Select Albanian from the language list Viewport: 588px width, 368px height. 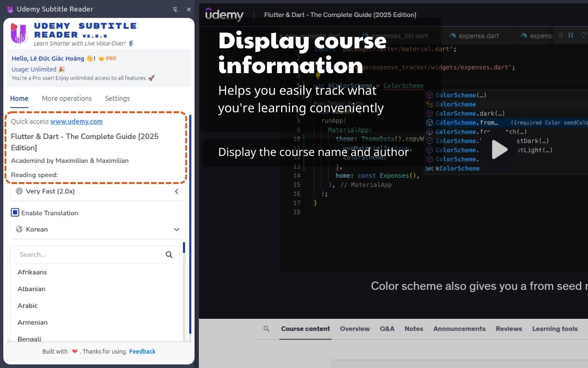coord(31,289)
